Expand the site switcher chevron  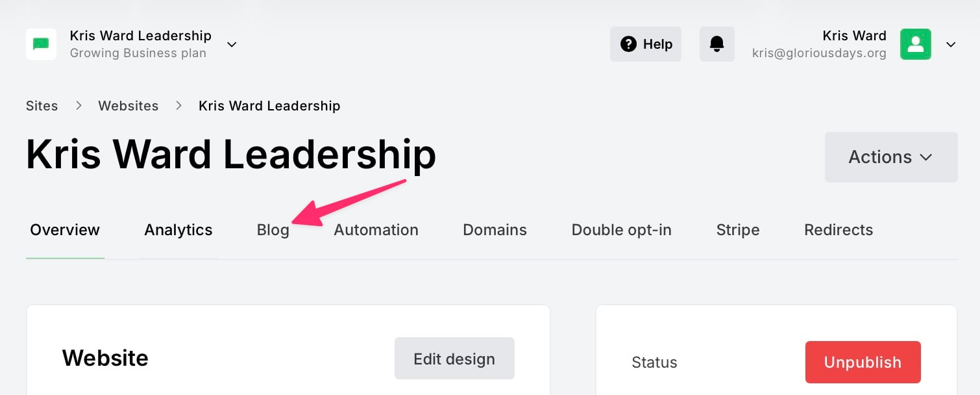click(232, 44)
